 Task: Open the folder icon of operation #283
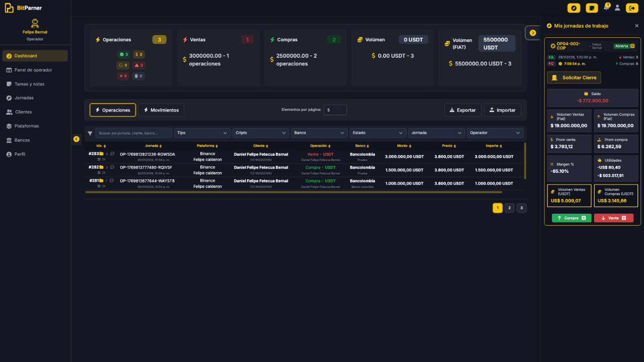[x=102, y=154]
